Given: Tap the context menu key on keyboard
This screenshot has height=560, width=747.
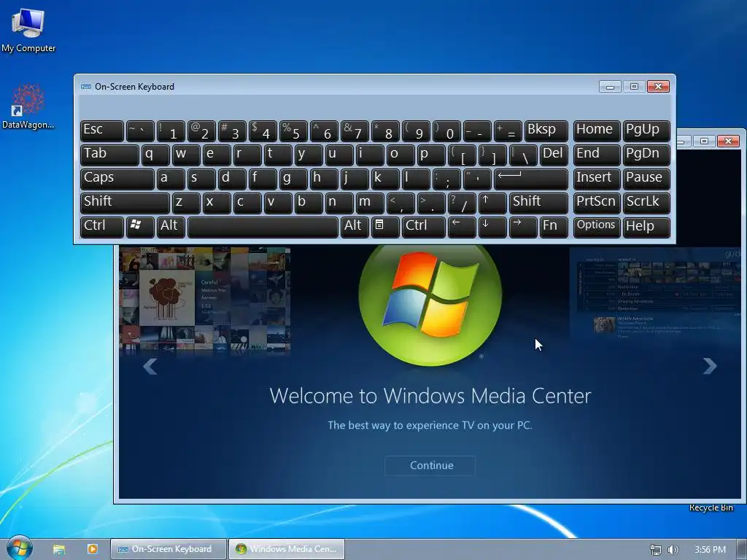Looking at the screenshot, I should tap(385, 227).
